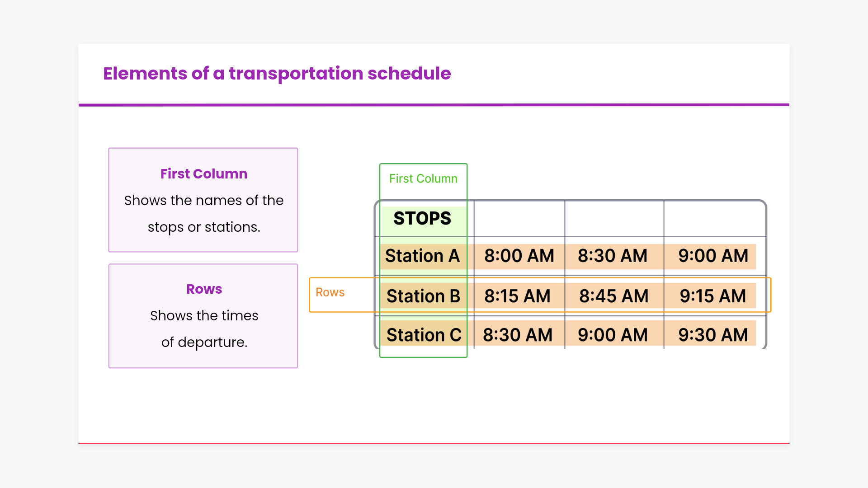Click the Station C cell
The image size is (868, 488).
coord(424,335)
